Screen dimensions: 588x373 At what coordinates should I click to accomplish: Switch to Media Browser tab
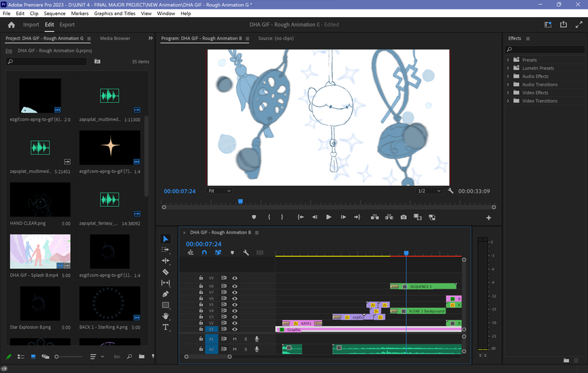coord(115,38)
